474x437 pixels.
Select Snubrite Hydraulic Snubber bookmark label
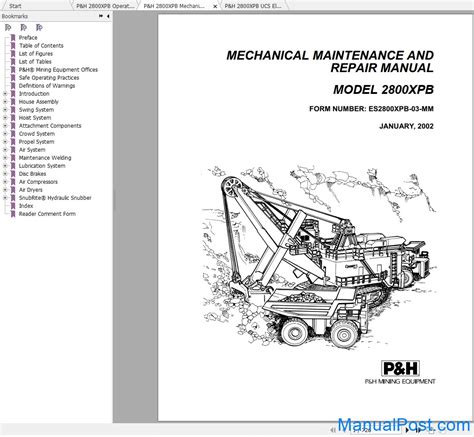[55, 198]
